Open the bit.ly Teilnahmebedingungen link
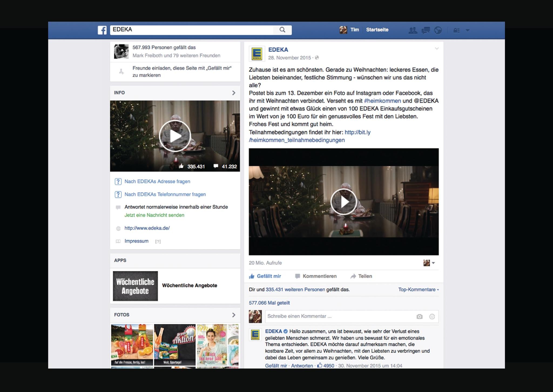Screen dimensions: 553x392 point(310,136)
